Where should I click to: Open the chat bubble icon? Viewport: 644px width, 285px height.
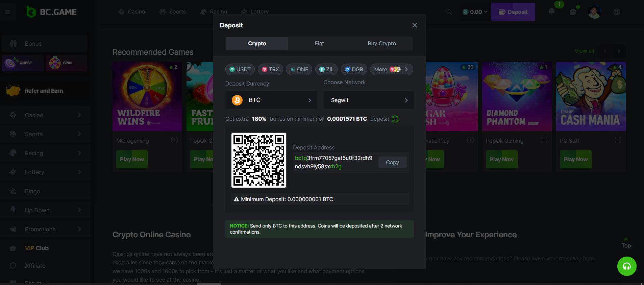click(x=573, y=12)
